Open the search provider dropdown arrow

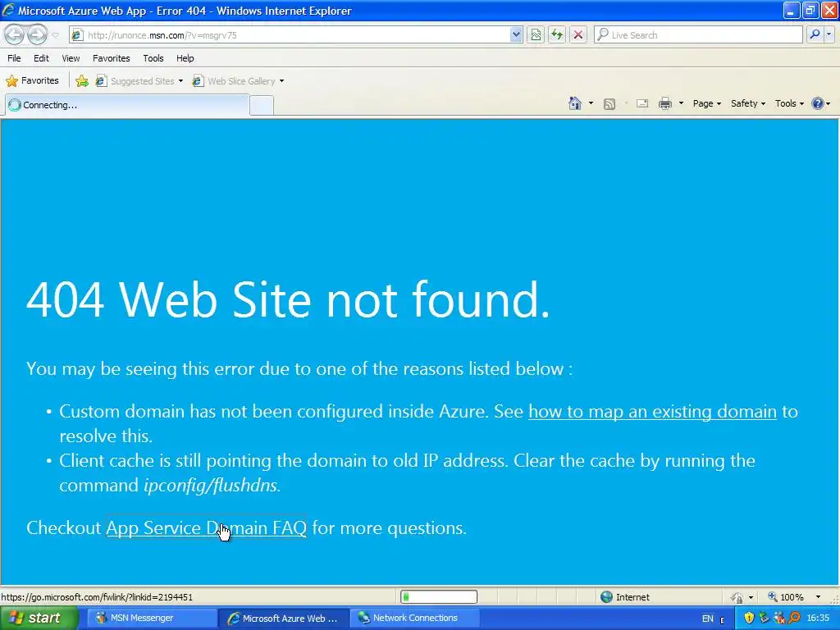tap(829, 34)
